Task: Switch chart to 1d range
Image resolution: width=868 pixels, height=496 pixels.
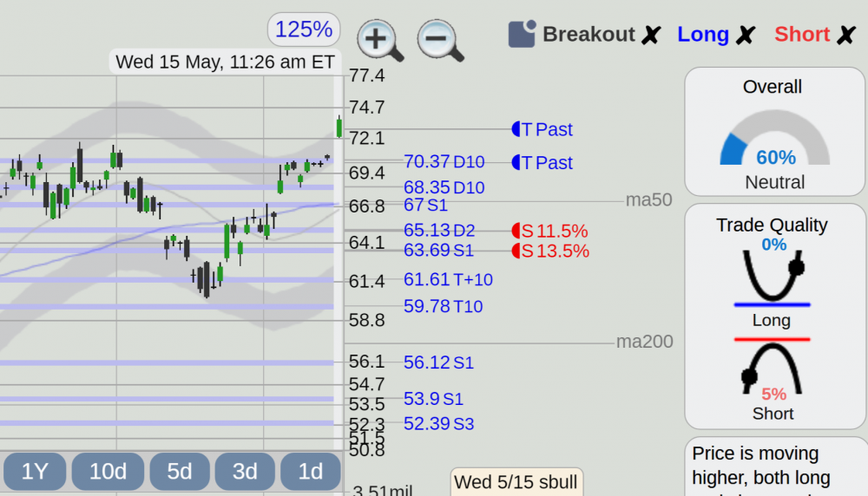Action: [311, 471]
